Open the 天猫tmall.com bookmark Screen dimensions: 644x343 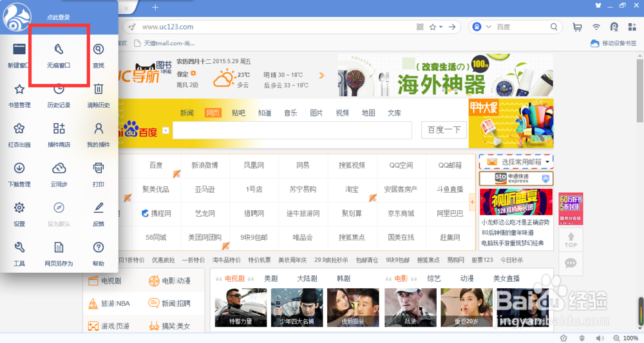(x=164, y=43)
